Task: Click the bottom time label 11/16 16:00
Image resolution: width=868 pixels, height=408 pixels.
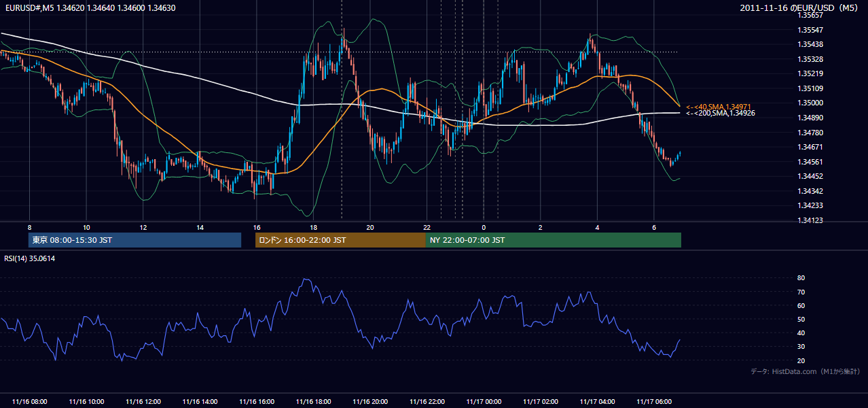Action: (257, 402)
